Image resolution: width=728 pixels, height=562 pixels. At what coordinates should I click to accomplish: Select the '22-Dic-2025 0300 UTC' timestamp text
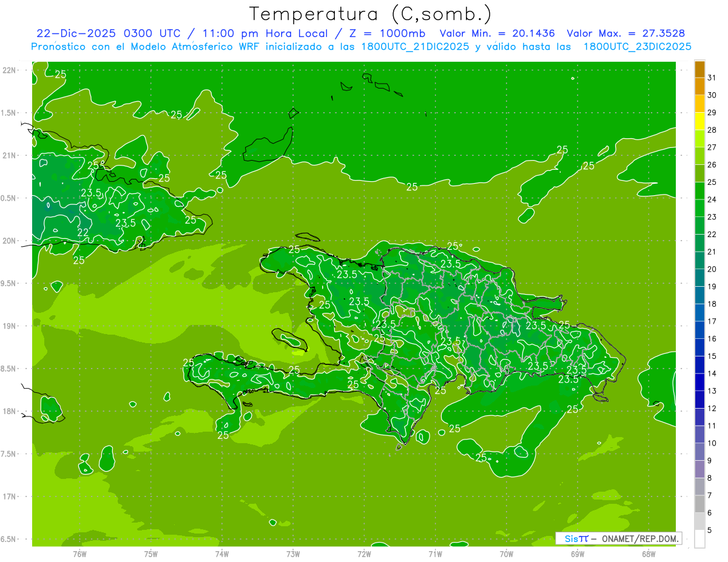108,33
